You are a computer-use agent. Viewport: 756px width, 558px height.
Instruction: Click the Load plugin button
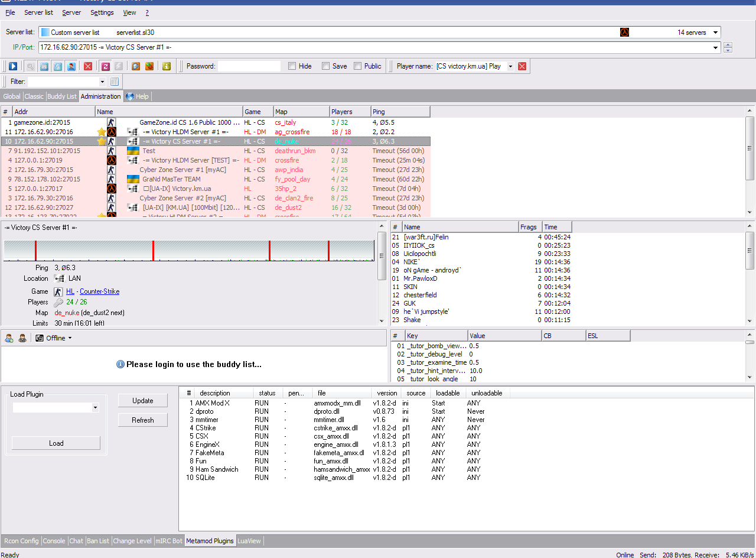point(56,443)
